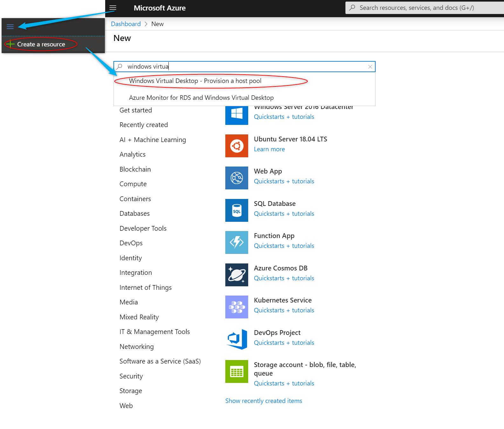Click the Ubuntu Server orange icon
Viewport: 504px width, 429px height.
237,146
